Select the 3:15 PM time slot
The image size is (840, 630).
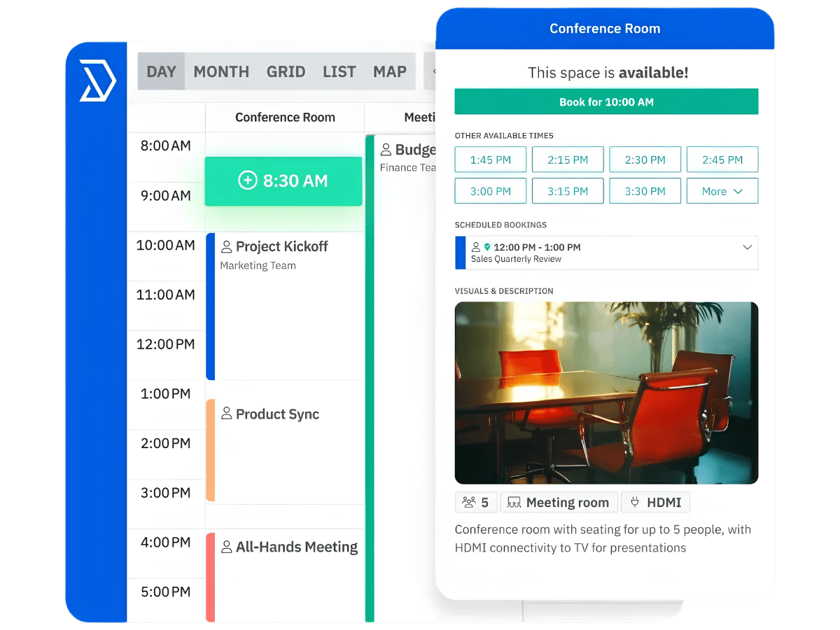pos(568,191)
